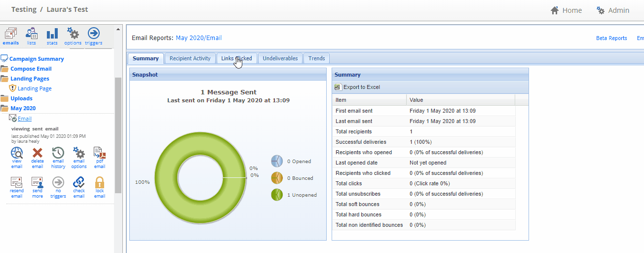Switch to the Undeliverables tab

(x=280, y=58)
